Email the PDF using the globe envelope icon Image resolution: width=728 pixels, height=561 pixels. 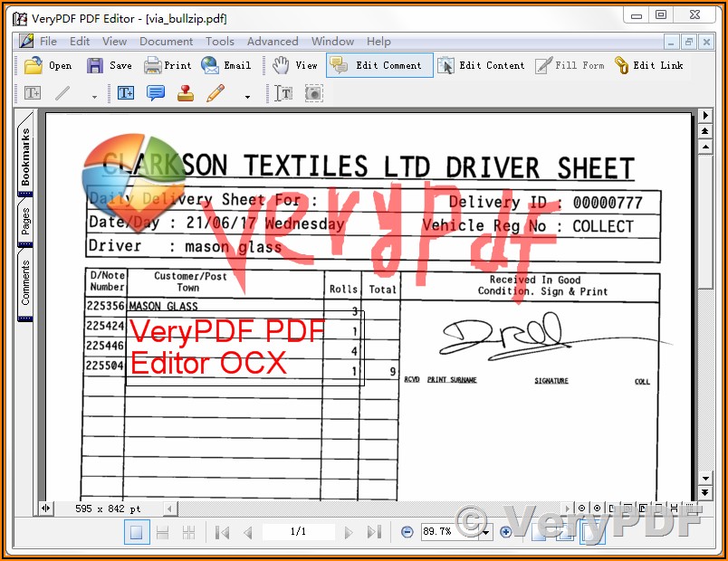pyautogui.click(x=225, y=65)
